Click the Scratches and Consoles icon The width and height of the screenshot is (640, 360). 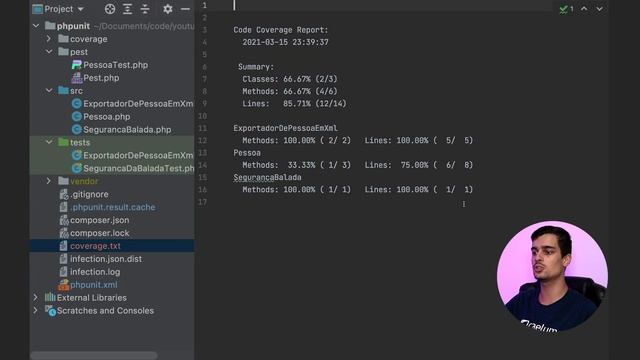(50, 311)
